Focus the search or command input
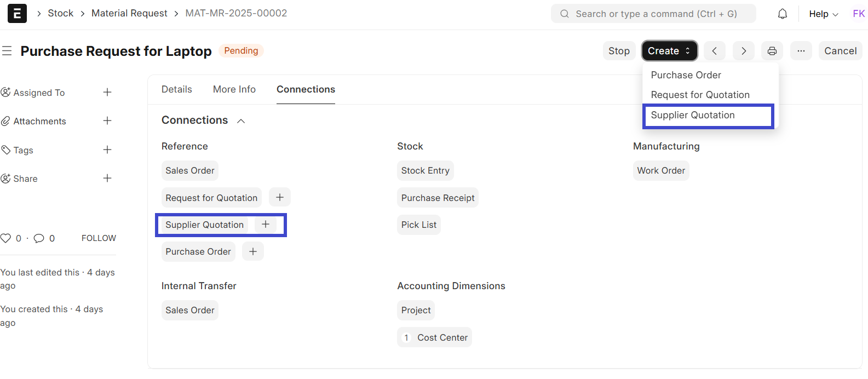Screen dimensions: 868x379 [x=654, y=14]
